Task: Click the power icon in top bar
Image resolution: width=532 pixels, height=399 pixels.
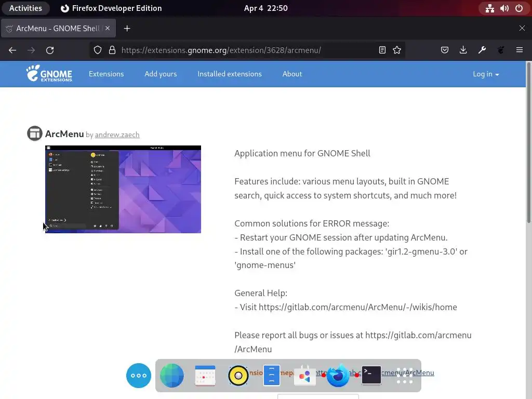Action: 519,8
